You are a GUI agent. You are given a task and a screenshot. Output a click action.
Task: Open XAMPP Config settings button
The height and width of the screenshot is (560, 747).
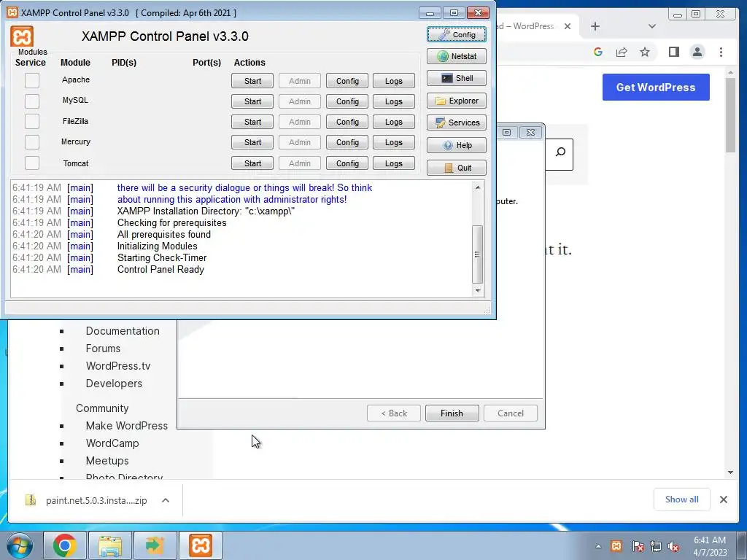457,34
